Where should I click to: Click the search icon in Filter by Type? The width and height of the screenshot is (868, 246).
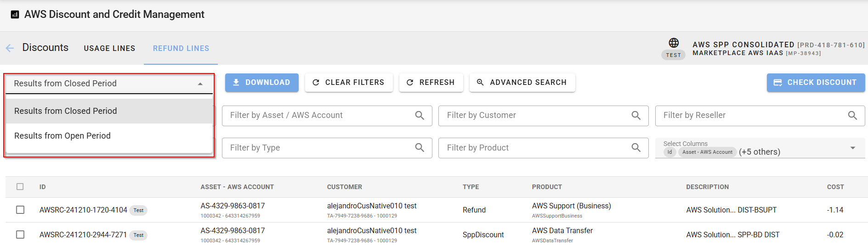tap(420, 148)
